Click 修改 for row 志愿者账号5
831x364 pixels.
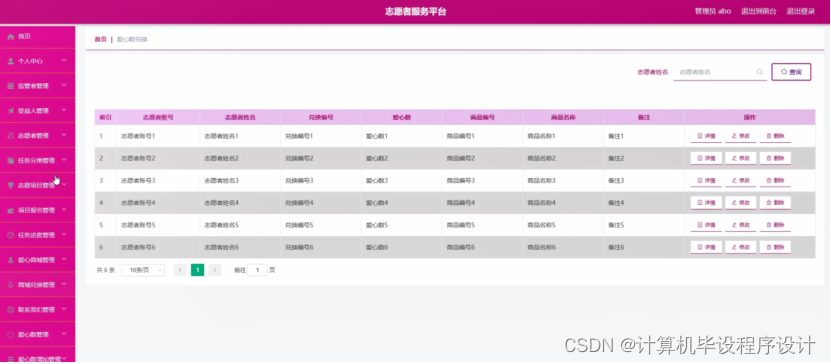[x=740, y=225]
